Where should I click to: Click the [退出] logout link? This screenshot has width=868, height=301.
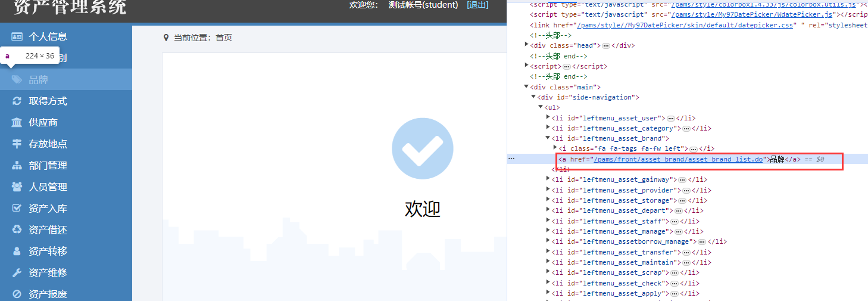477,5
